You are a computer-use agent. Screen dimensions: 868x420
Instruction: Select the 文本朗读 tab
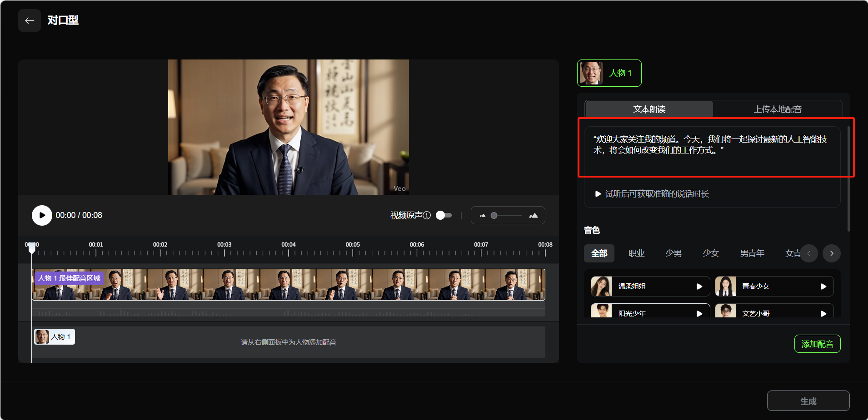(x=649, y=109)
